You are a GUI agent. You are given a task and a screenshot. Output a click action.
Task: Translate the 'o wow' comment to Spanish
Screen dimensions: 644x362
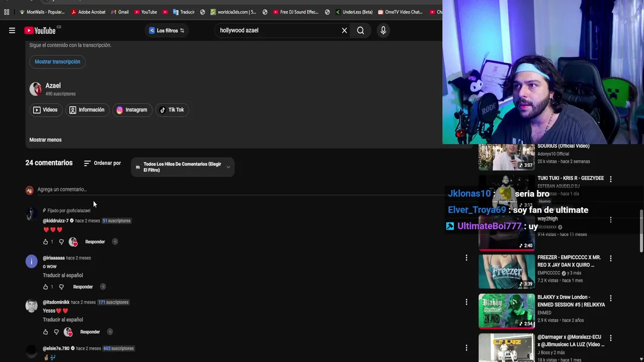(63, 276)
